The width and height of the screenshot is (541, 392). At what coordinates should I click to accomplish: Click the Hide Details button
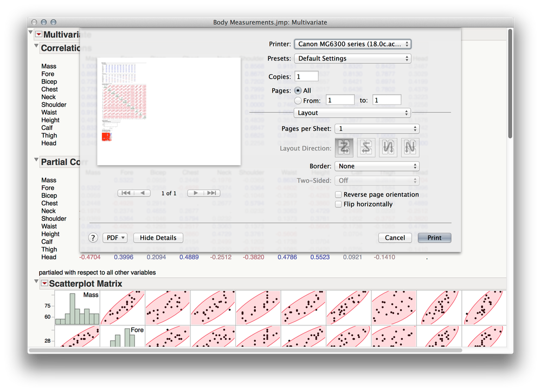click(158, 238)
